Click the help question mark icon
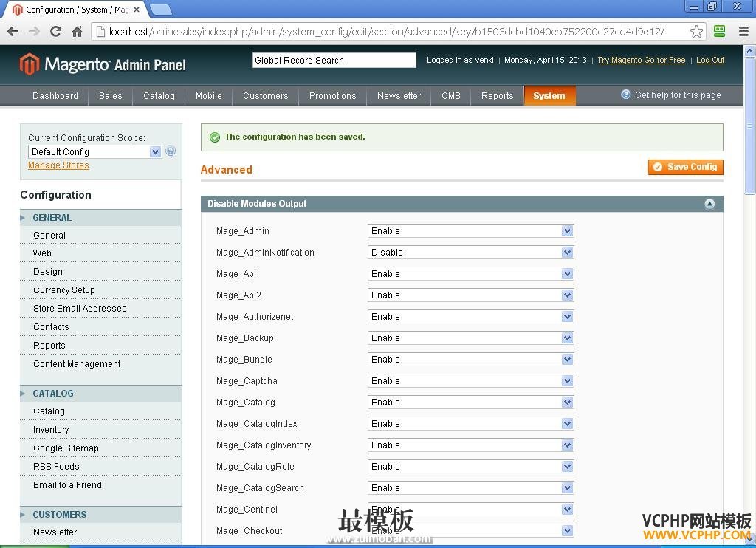This screenshot has height=548, width=756. pyautogui.click(x=625, y=95)
